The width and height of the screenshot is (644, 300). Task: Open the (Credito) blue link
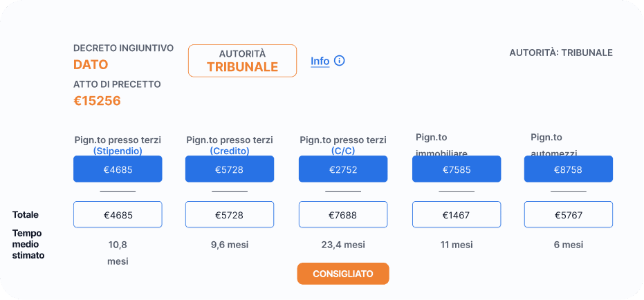point(230,151)
